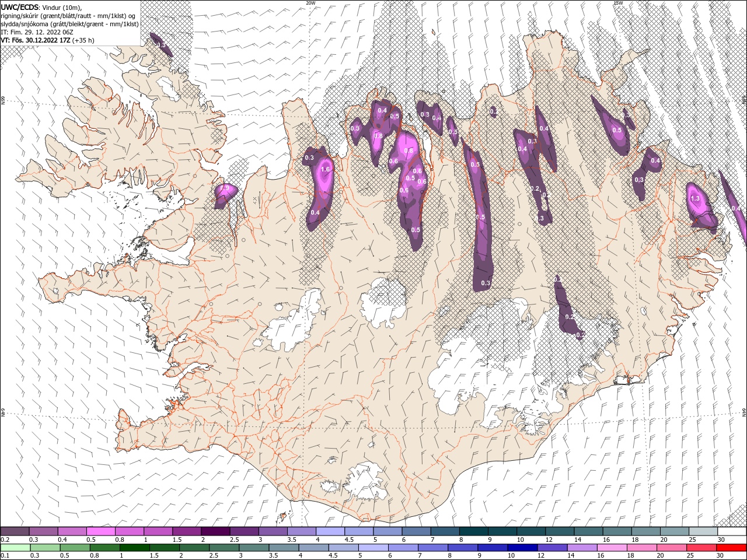Click the bright pink swatch above top-row 0.5
The height and width of the screenshot is (560, 747).
click(x=100, y=531)
